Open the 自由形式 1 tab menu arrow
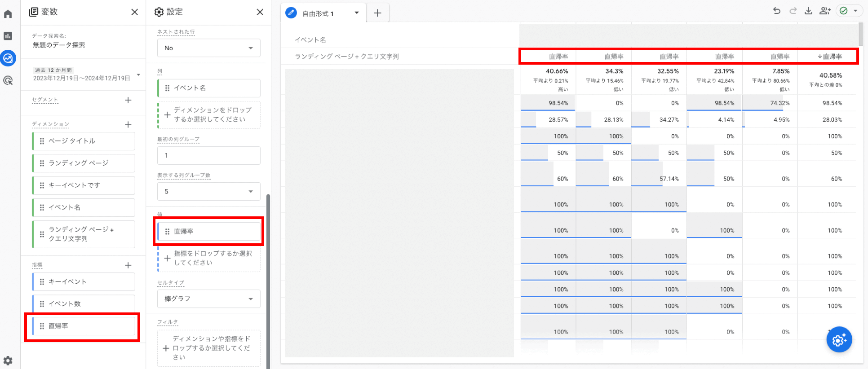The height and width of the screenshot is (369, 868). 357,13
